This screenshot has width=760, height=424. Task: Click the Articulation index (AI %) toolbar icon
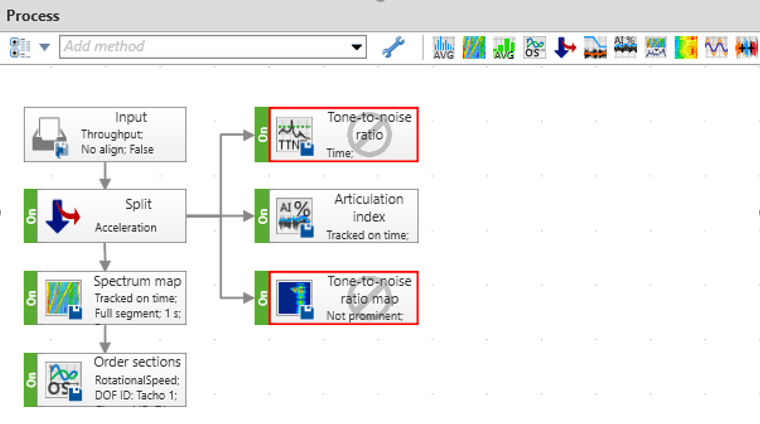pos(625,47)
